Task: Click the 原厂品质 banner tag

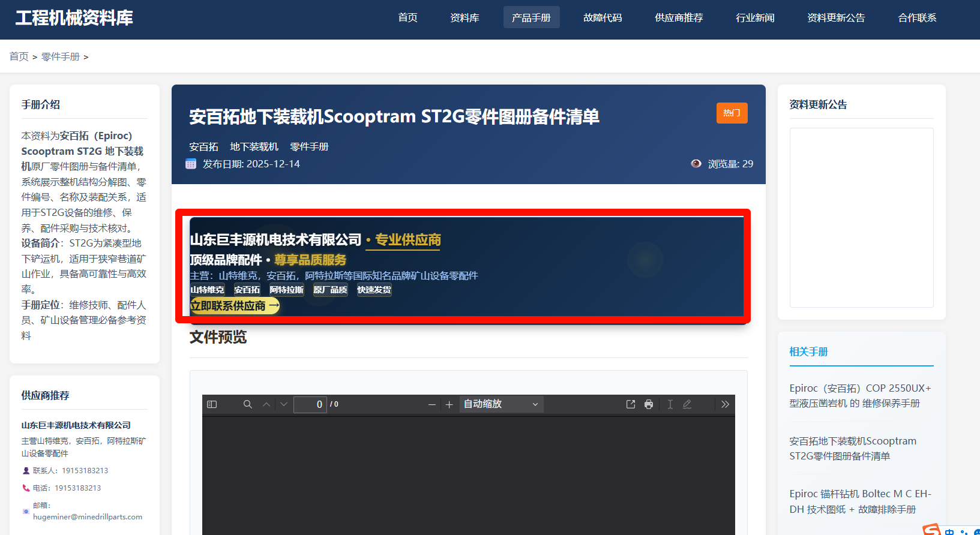Action: pos(330,290)
